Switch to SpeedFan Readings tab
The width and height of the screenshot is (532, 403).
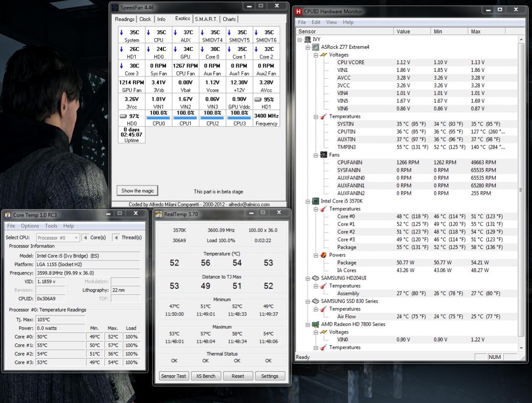click(x=125, y=19)
